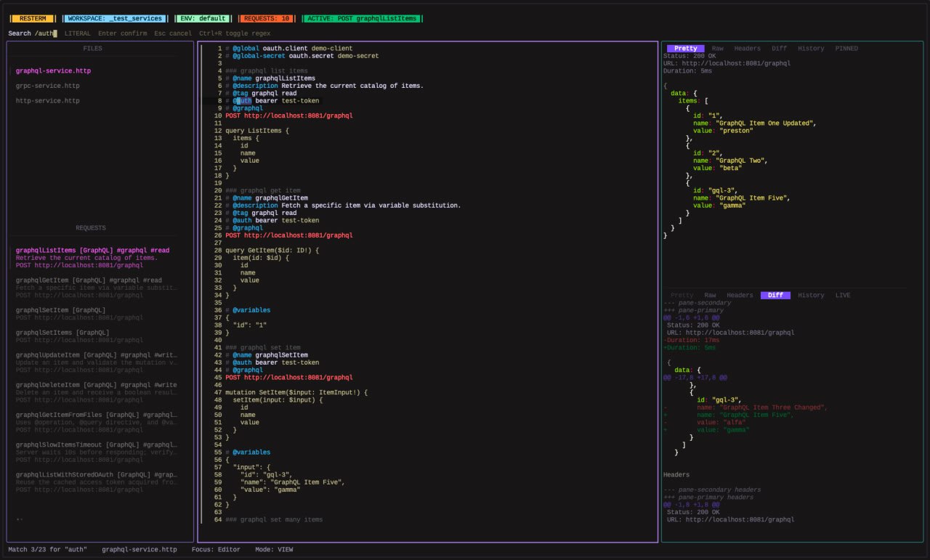
Task: Click 'Status: 200 OK' in the top response pane
Action: point(690,56)
